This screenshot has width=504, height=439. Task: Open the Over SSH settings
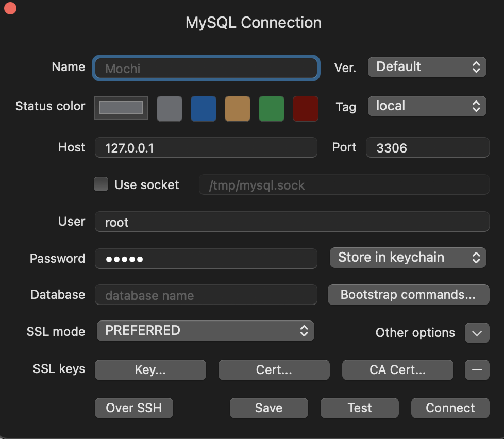[133, 408]
